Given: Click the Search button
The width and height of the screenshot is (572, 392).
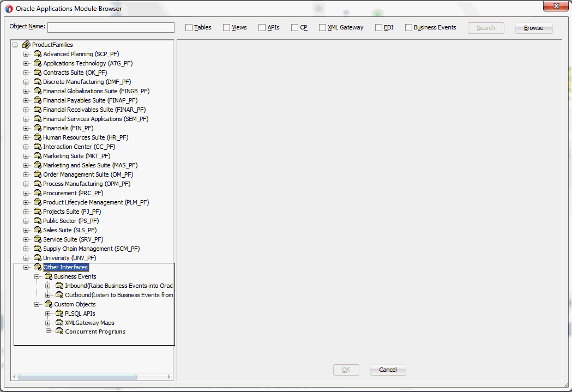Looking at the screenshot, I should (x=486, y=28).
